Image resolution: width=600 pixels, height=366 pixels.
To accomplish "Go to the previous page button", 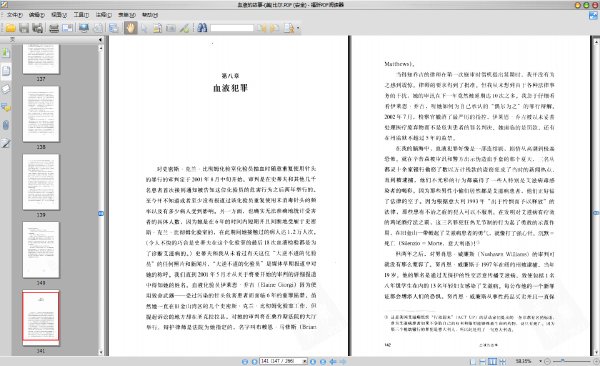I will click(x=254, y=361).
